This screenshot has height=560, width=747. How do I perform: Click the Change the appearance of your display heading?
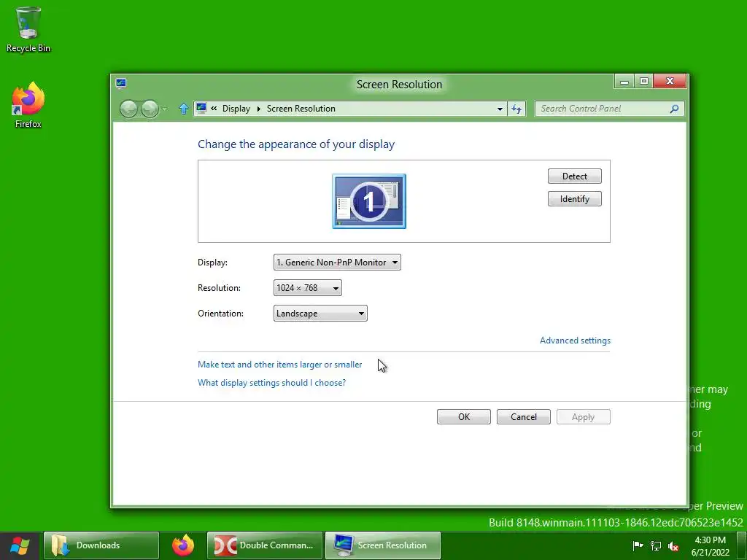click(x=296, y=144)
